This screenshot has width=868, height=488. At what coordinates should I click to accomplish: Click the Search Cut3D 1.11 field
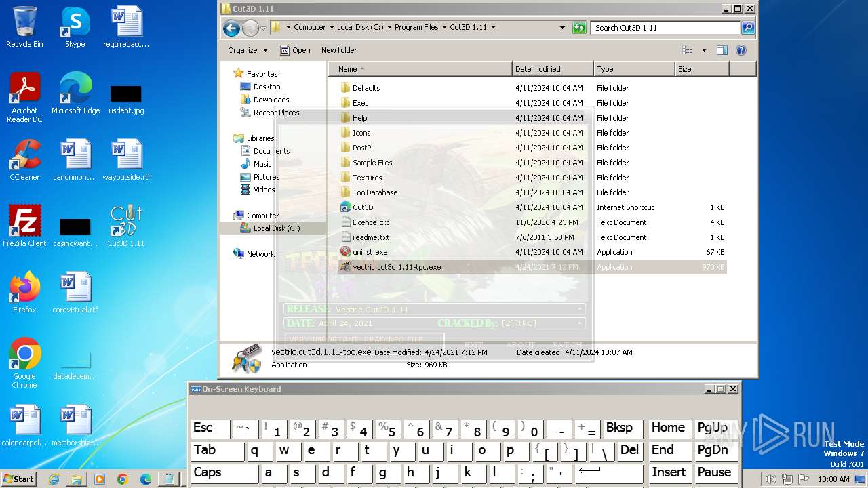point(665,28)
